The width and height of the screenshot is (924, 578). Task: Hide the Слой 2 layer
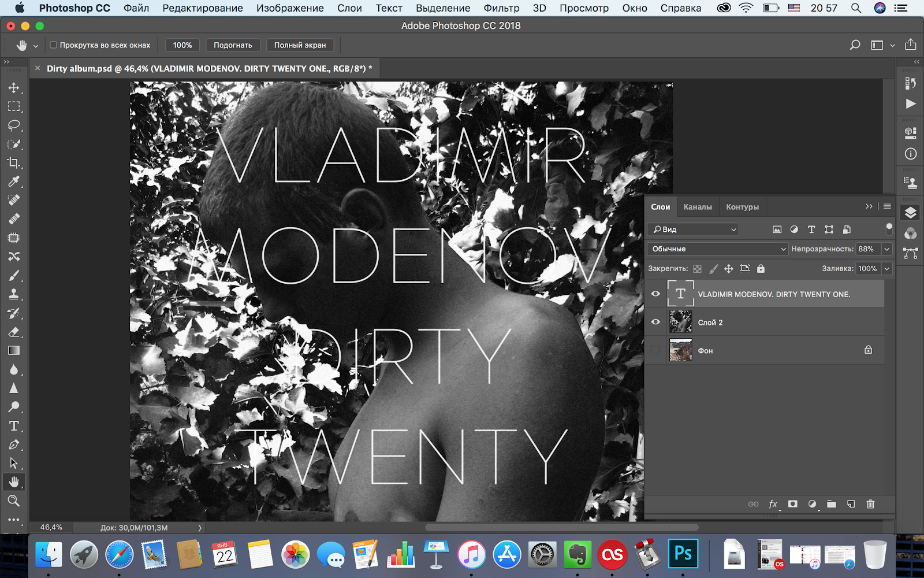tap(655, 322)
